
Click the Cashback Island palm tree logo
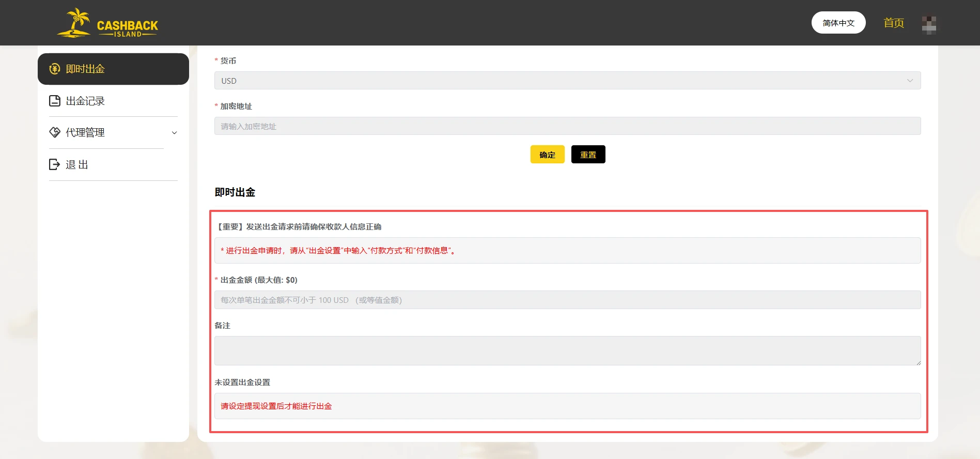(x=107, y=23)
